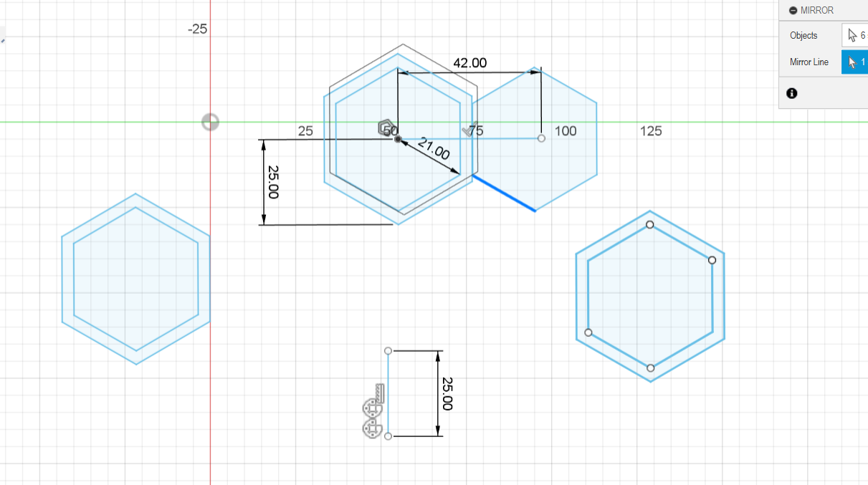The image size is (868, 485).
Task: Select the lower circular constraint icon by the vertical line
Action: click(x=372, y=428)
